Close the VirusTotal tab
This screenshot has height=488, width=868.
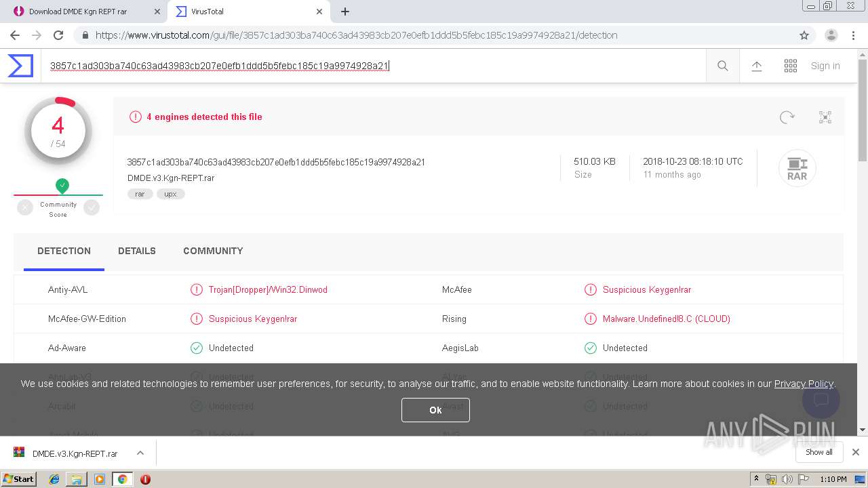[x=319, y=12]
